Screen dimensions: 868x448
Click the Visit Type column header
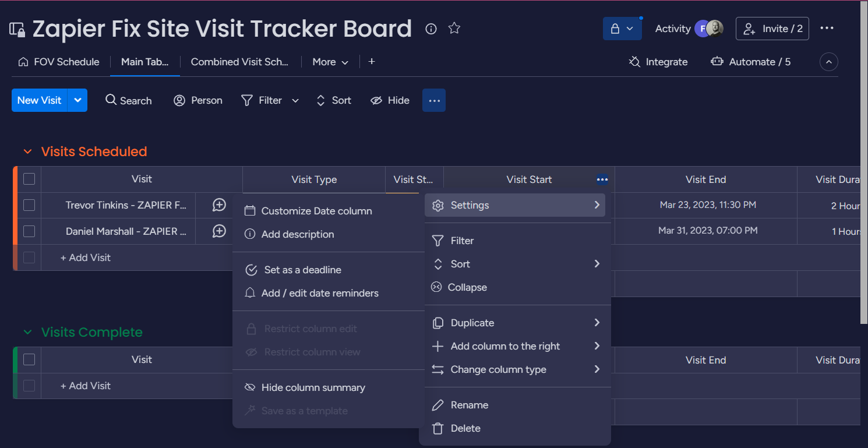click(314, 179)
